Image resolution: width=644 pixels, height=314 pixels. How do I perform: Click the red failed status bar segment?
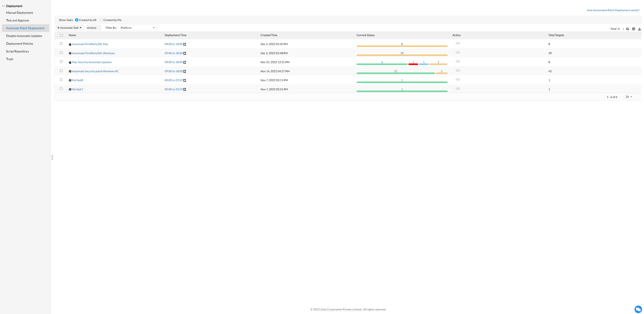pos(413,64)
